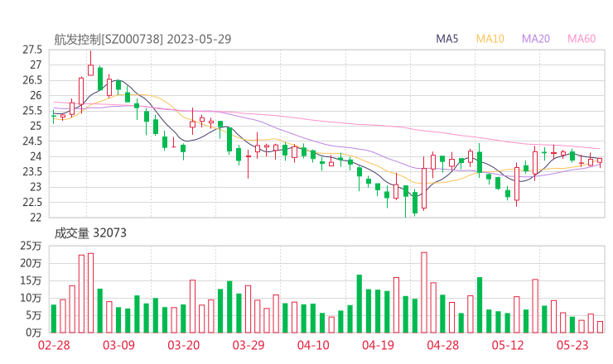Screen dimensions: 613x364
Task: Click the 04-19 date axis label
Action: tap(378, 345)
